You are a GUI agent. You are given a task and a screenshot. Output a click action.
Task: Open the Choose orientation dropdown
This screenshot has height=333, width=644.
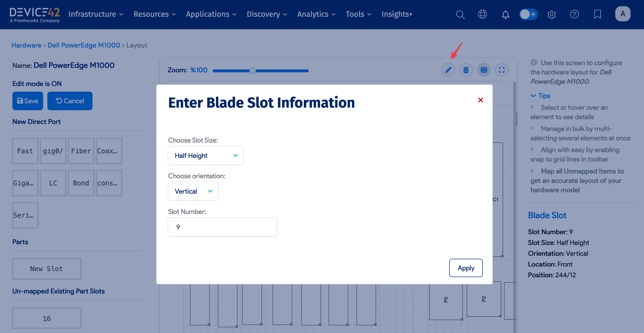(193, 191)
